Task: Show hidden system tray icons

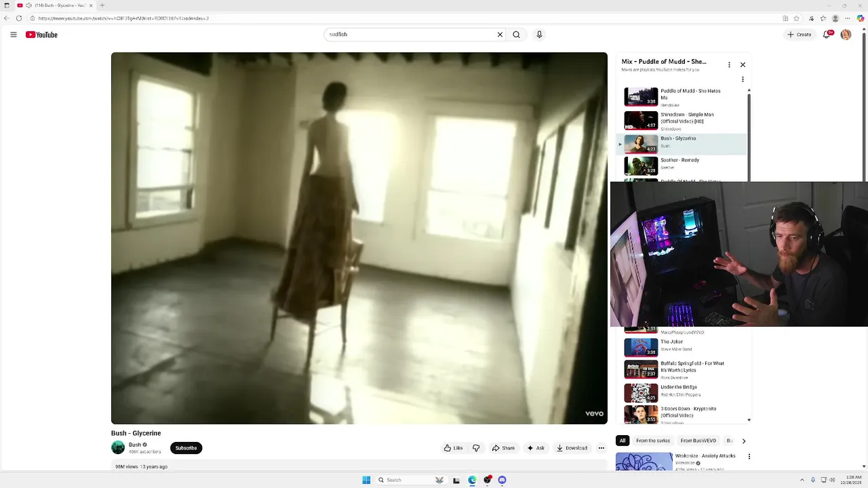Action: [802, 480]
